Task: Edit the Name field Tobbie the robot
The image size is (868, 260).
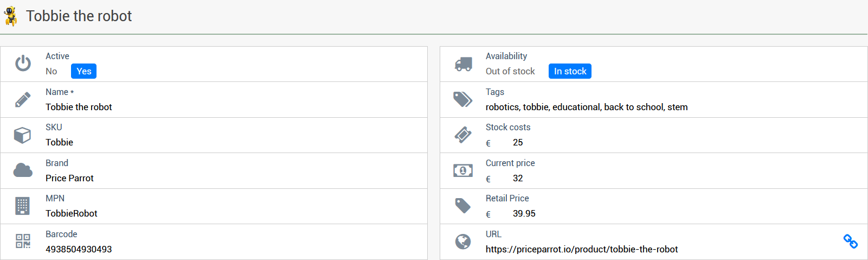Action: click(79, 107)
